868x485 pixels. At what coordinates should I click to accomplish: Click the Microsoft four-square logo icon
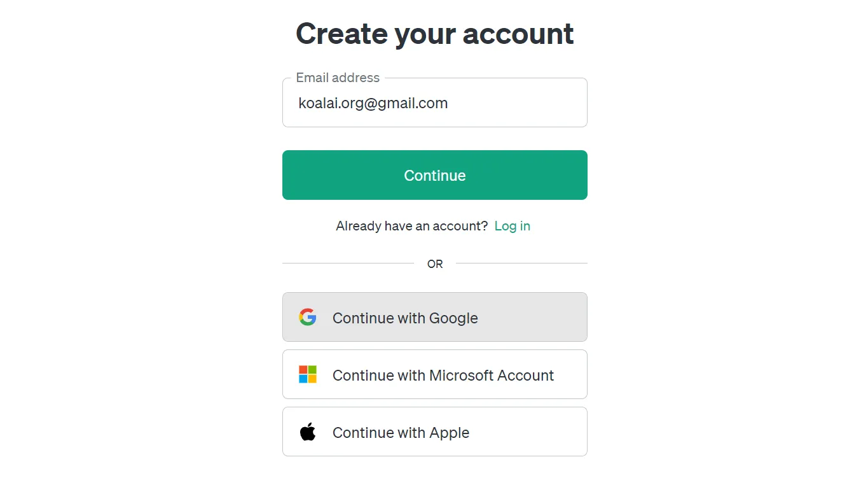[x=308, y=374]
